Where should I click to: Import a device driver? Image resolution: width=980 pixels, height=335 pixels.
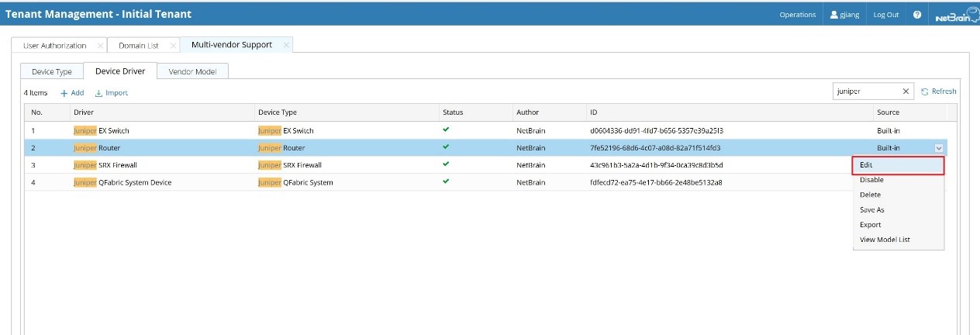(x=112, y=93)
